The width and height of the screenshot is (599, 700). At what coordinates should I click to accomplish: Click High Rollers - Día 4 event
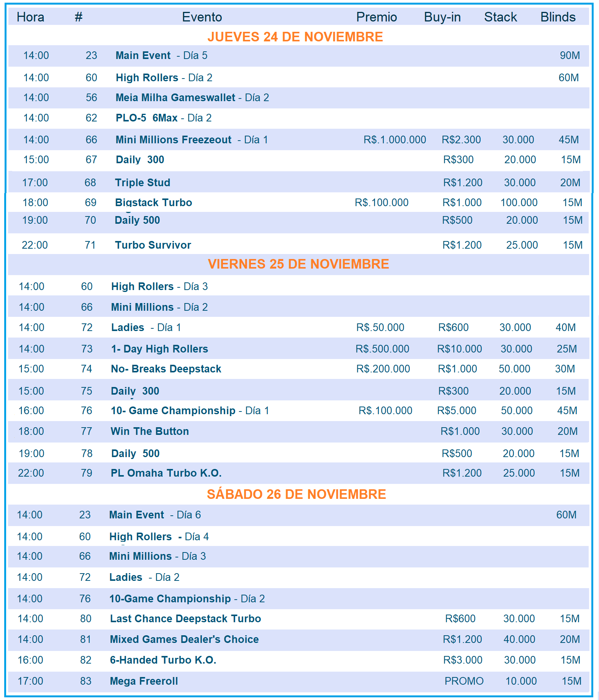pos(159,537)
